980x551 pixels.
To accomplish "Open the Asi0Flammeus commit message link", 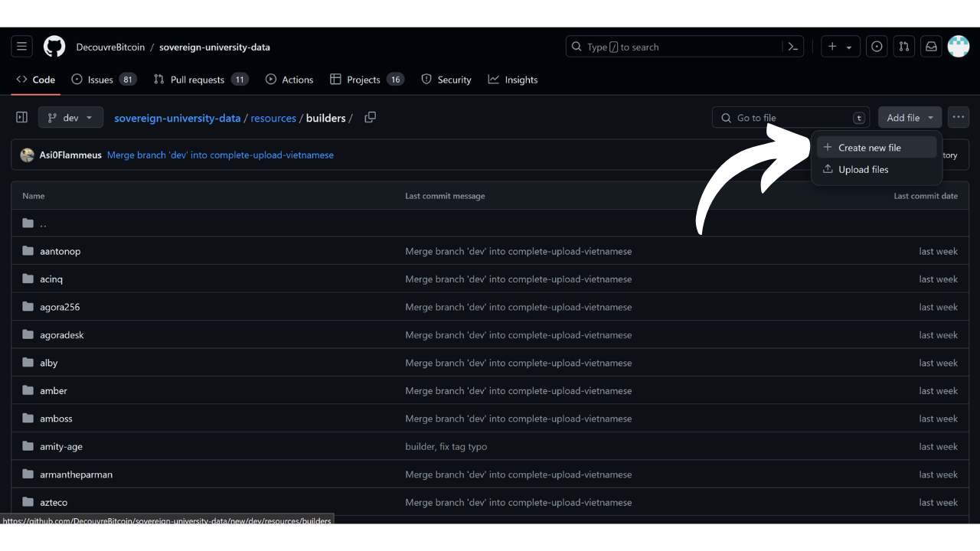I will (220, 155).
